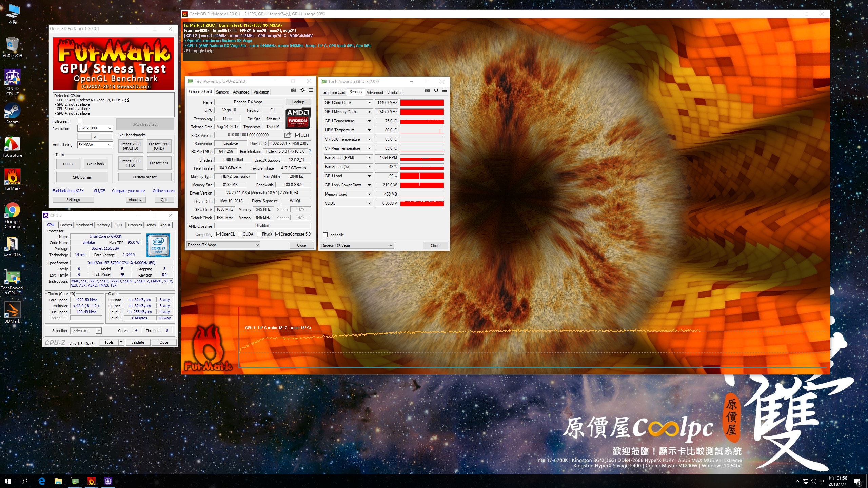Run the Preset:1080 (FHD) benchmark

pos(131,163)
